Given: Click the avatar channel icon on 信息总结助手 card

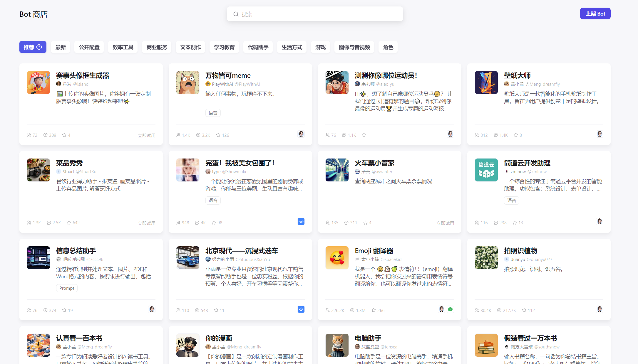Looking at the screenshot, I should click(x=152, y=309).
